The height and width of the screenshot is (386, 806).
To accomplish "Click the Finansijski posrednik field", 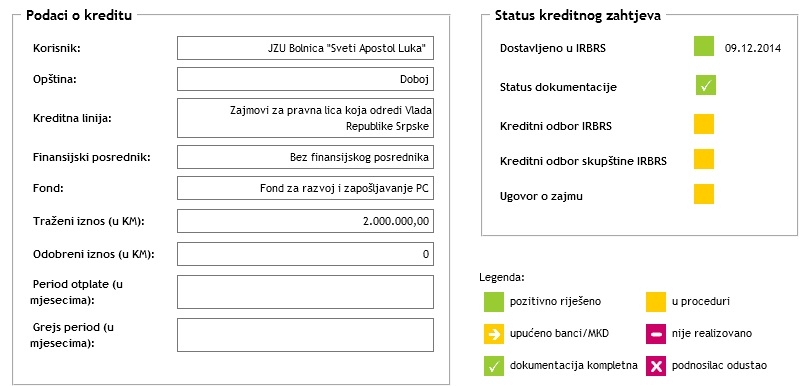I will tap(305, 157).
